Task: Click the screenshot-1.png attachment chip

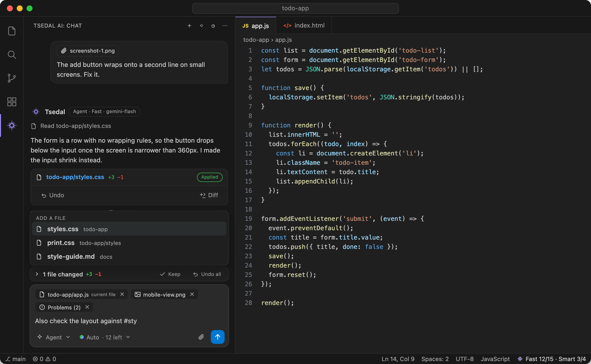Action: pyautogui.click(x=88, y=51)
